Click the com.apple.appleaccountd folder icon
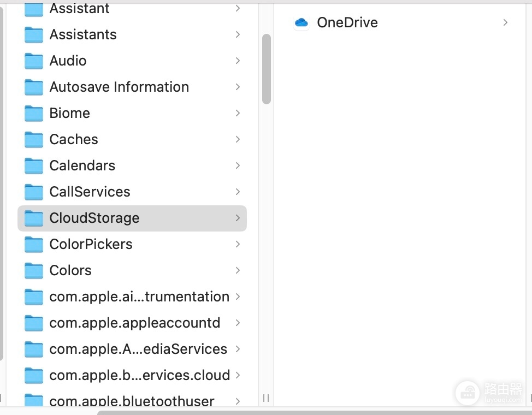 click(33, 323)
